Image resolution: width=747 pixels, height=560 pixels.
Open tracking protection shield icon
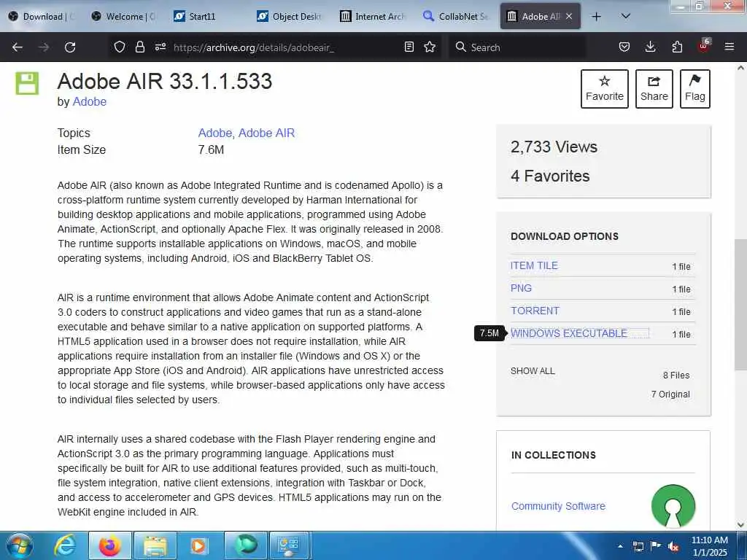pos(120,47)
